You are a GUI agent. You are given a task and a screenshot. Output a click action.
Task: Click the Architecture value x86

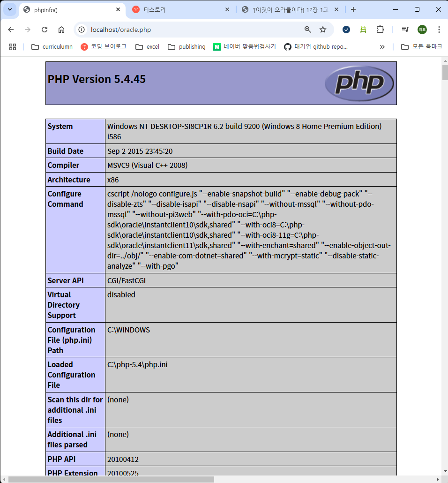(113, 180)
